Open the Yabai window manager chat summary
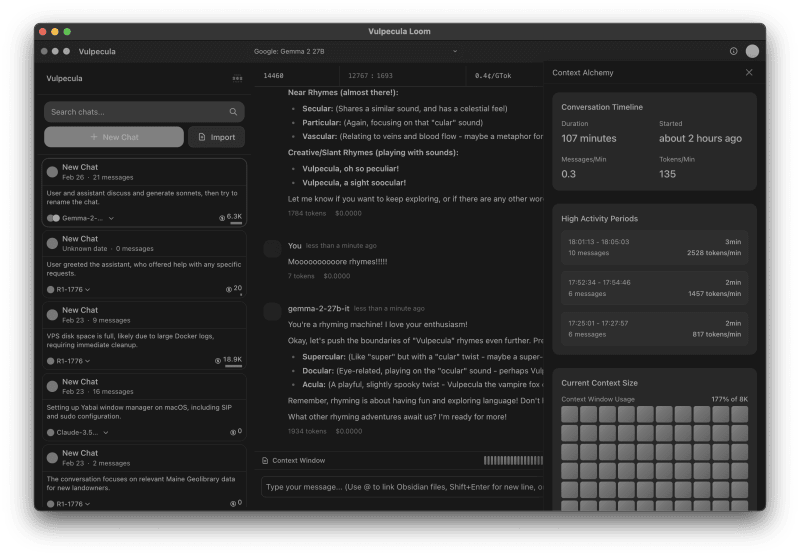Viewport: 800px width, 556px height. (139, 412)
